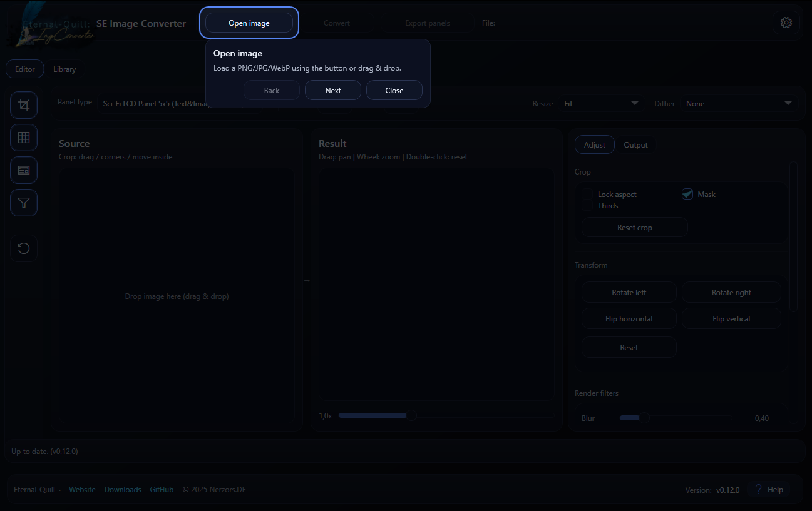Click Close in the tutorial popup
This screenshot has width=812, height=511.
(x=394, y=91)
